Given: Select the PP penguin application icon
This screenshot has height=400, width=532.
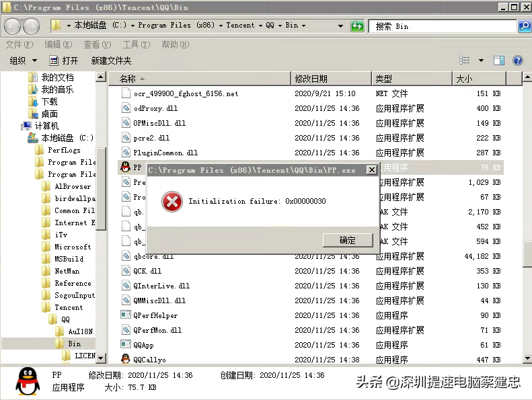Looking at the screenshot, I should (x=126, y=167).
